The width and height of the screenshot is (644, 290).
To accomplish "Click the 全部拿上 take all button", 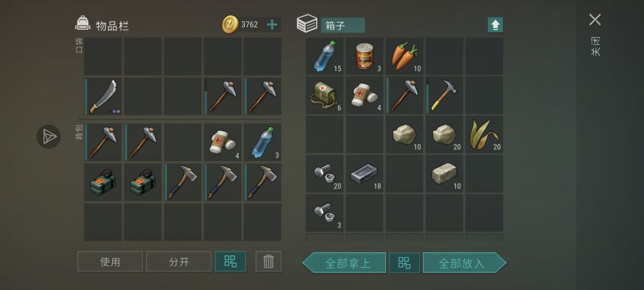I will [344, 263].
